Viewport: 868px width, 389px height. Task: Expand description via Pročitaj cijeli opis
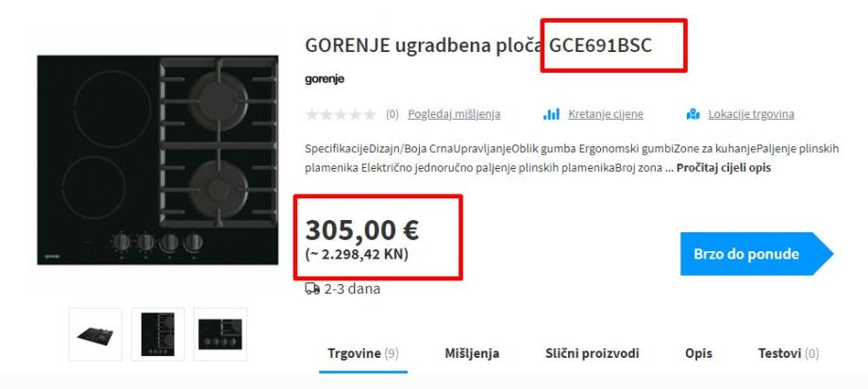click(724, 168)
